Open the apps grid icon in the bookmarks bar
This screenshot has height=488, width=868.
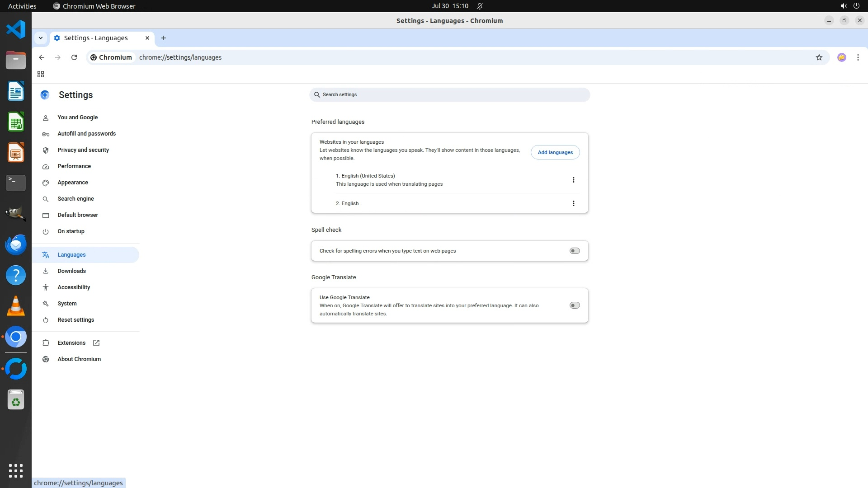pos(41,74)
